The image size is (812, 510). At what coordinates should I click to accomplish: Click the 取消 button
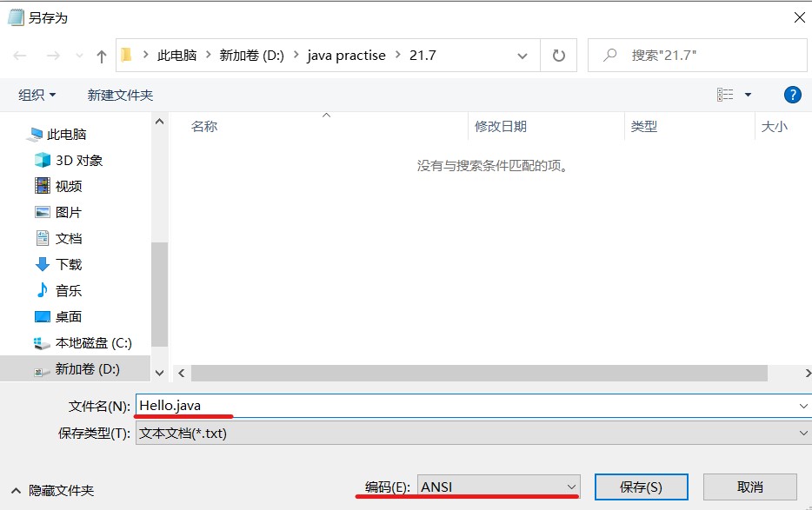pyautogui.click(x=749, y=487)
